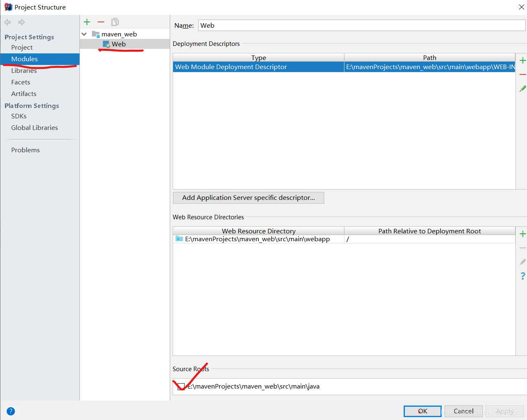Viewport: 527px width, 420px height.
Task: Click the back navigation arrow
Action: (7, 22)
